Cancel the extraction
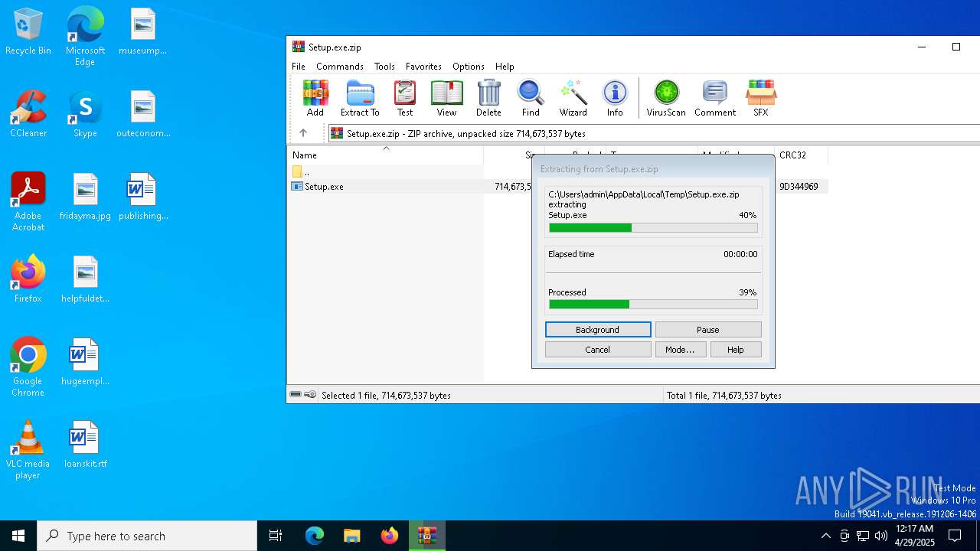Image resolution: width=980 pixels, height=551 pixels. [x=598, y=350]
